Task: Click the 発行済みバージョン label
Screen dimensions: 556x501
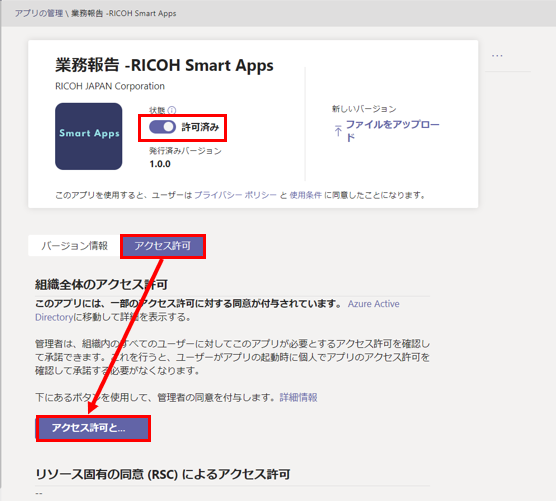Action: 185,151
